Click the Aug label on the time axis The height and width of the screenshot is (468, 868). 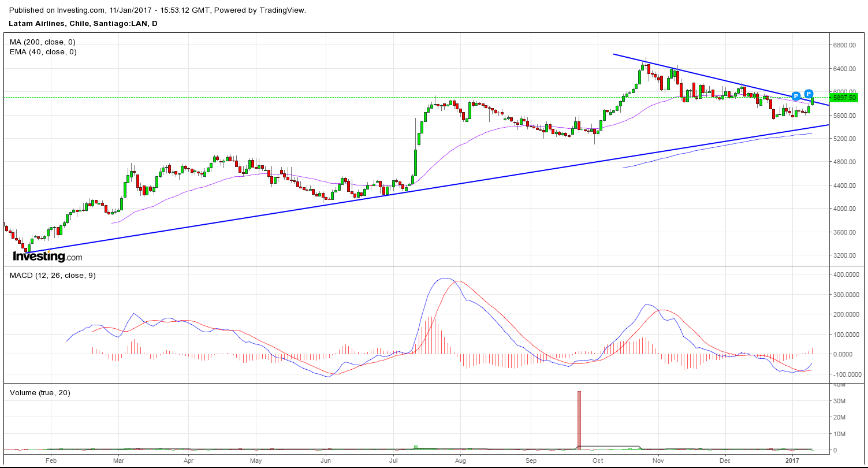pos(460,461)
